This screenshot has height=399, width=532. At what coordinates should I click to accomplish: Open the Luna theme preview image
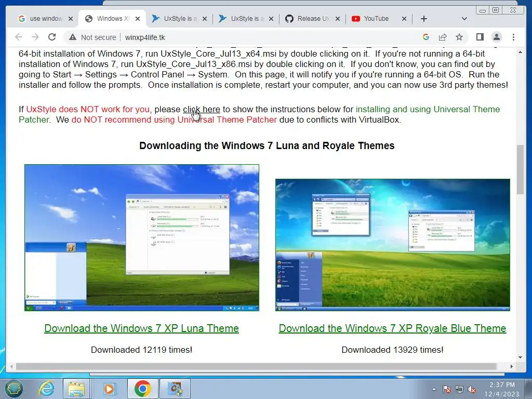(x=142, y=237)
